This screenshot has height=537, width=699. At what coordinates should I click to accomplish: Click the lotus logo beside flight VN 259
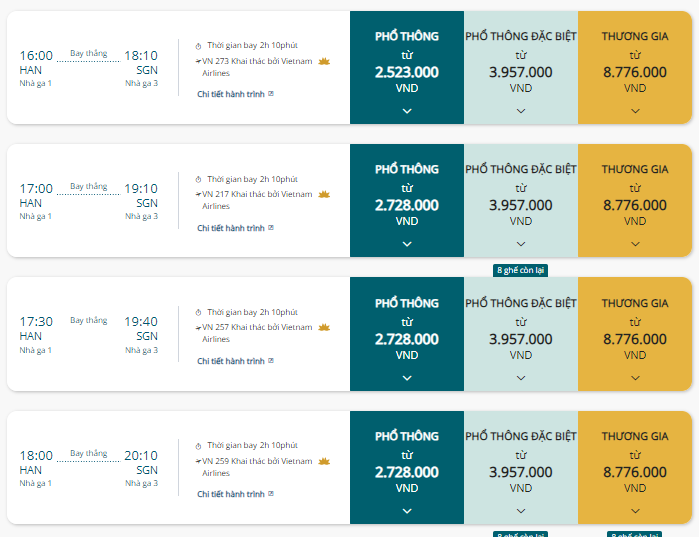pyautogui.click(x=324, y=461)
